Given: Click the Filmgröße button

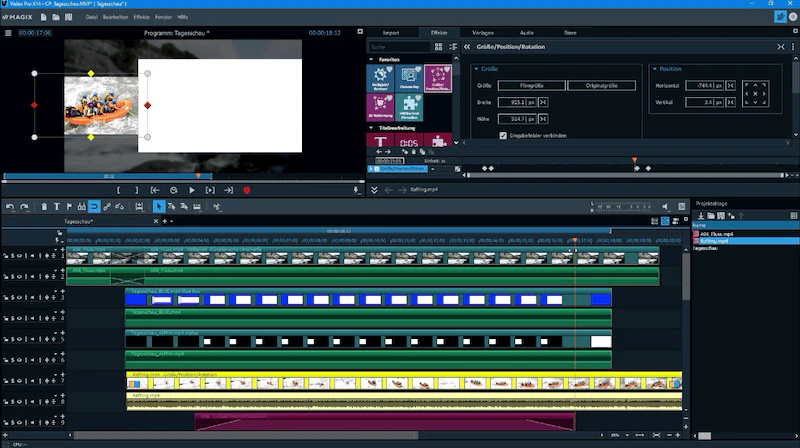Looking at the screenshot, I should point(531,86).
